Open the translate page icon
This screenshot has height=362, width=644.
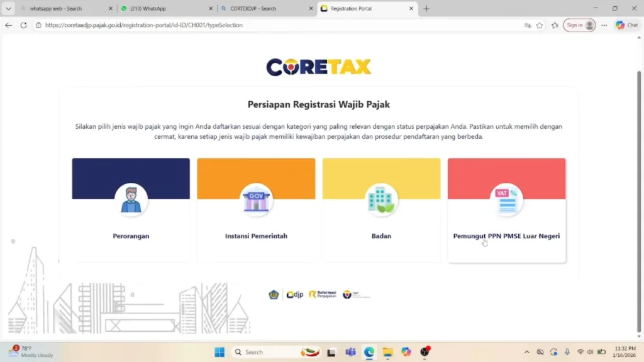point(528,25)
